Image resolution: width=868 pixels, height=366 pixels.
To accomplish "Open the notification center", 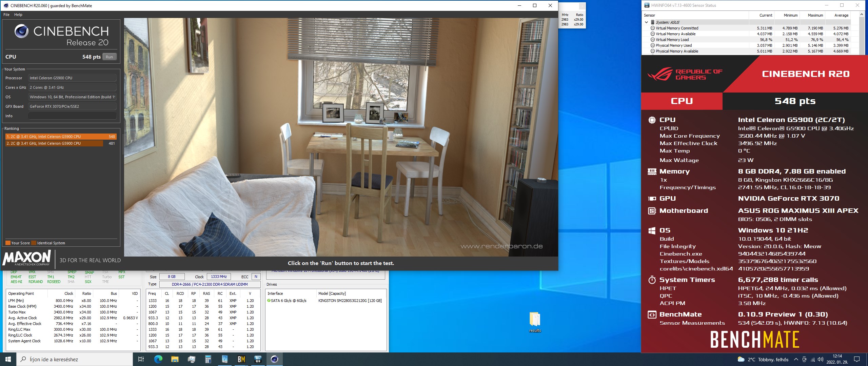I will coord(856,359).
